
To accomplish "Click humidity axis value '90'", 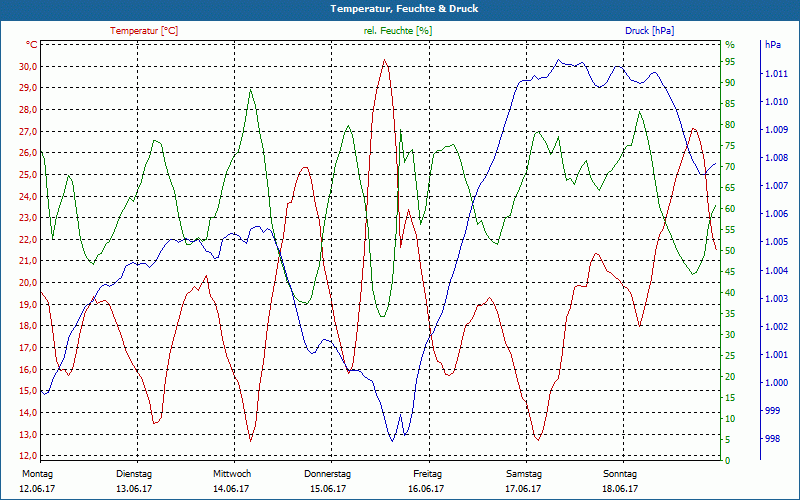I will pyautogui.click(x=730, y=83).
